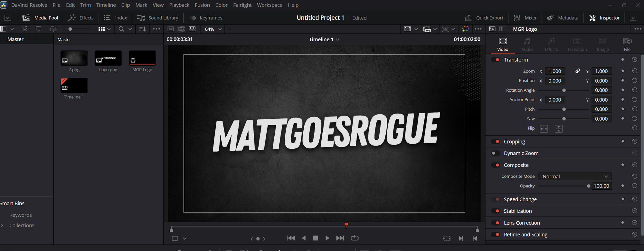The image size is (644, 251).
Task: Click the Zoom X value field
Action: (x=555, y=71)
